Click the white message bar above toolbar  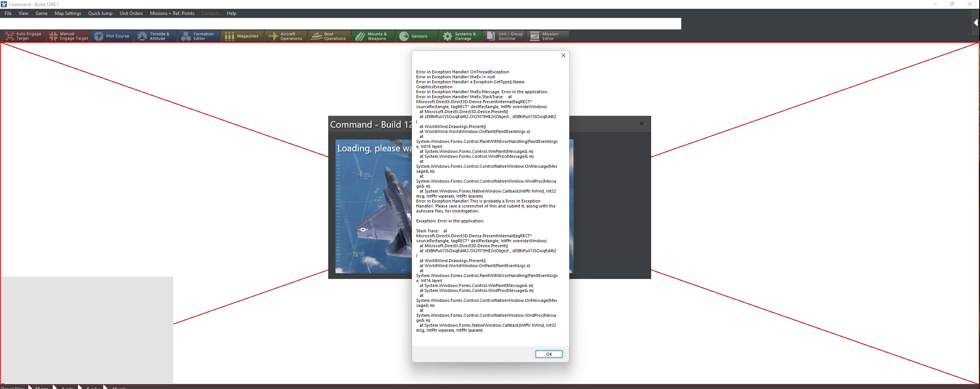[340, 24]
